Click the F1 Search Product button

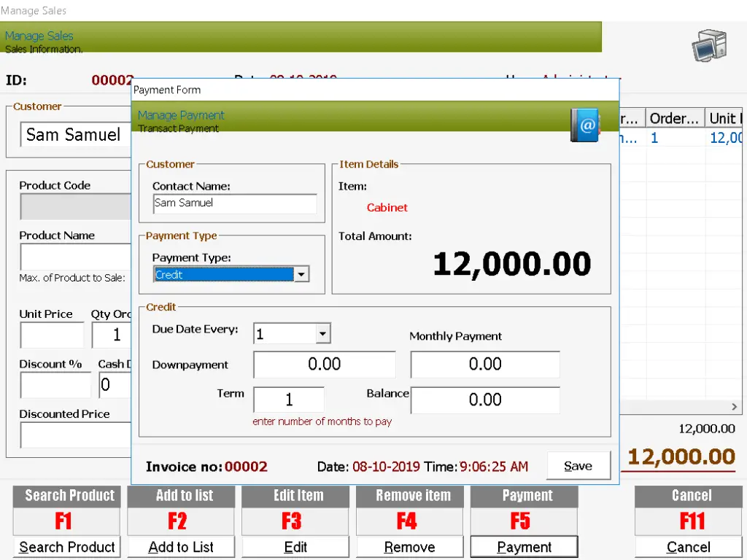(66, 521)
